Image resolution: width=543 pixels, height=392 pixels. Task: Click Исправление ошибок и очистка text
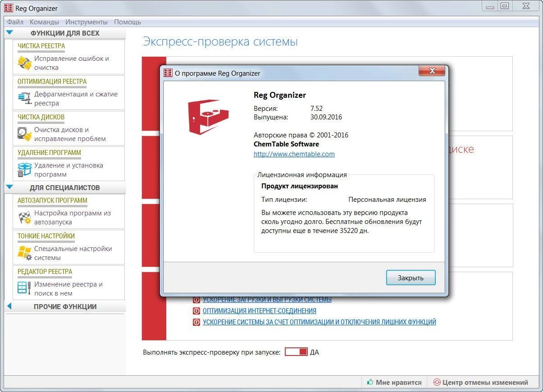point(72,63)
